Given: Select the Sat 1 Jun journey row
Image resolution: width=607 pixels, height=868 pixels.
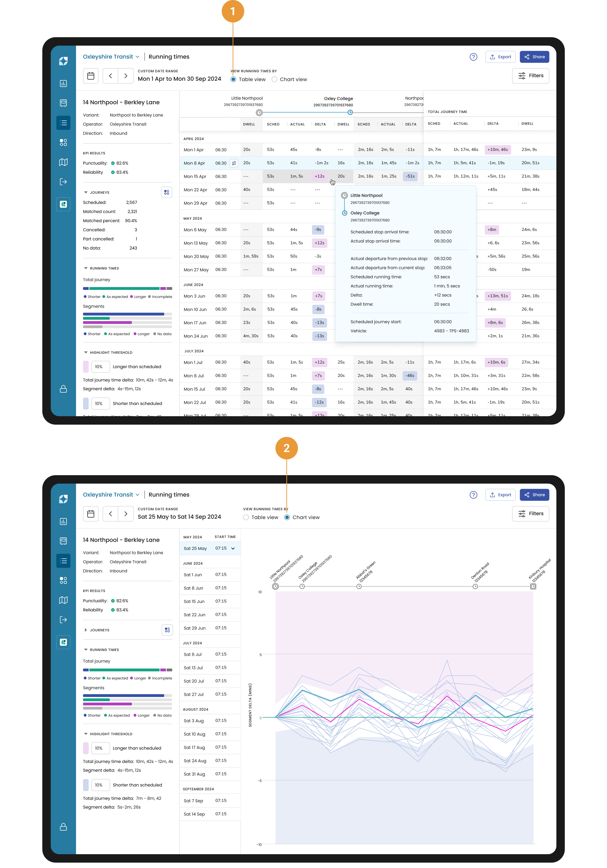Looking at the screenshot, I should tap(210, 575).
